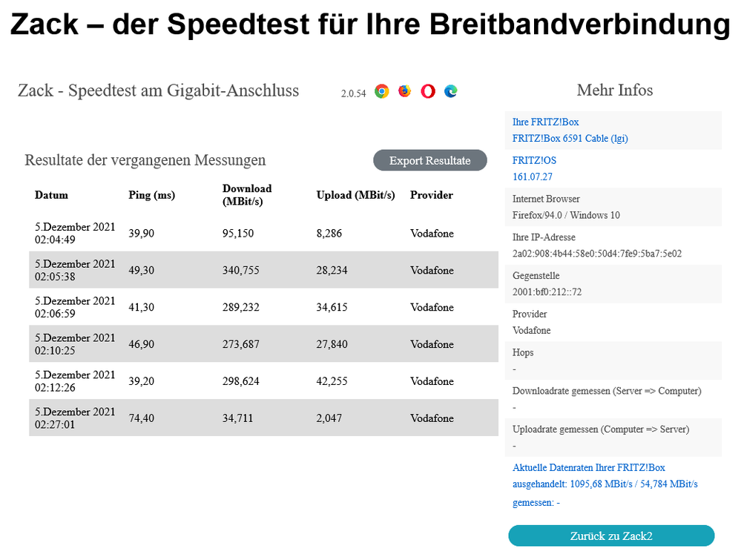Click the Gegenstelle address 2001:bf0:212::72
The image size is (741, 560).
547,292
